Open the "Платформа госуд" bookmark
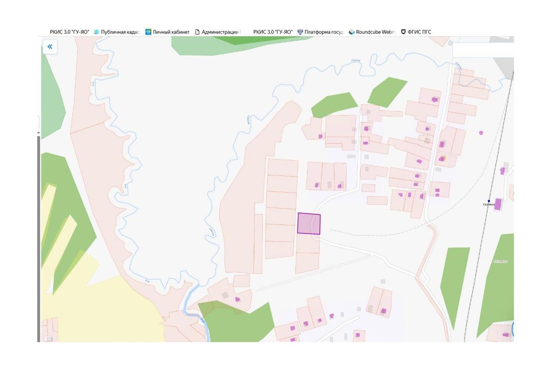Image resolution: width=554 pixels, height=392 pixels. 320,32
